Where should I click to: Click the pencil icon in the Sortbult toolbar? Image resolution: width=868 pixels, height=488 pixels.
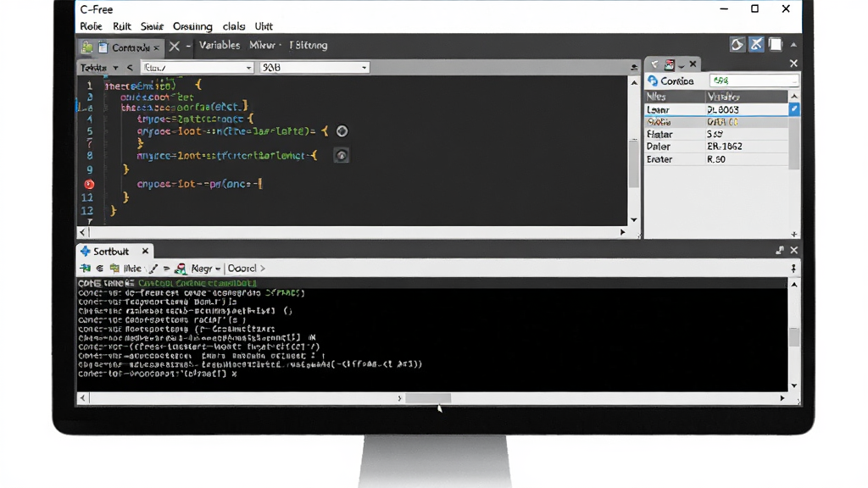[x=153, y=269]
